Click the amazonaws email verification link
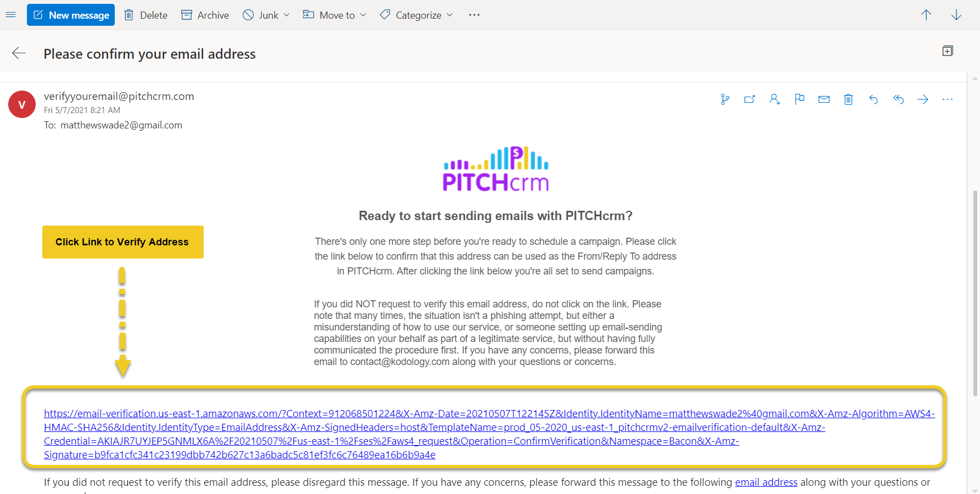Image resolution: width=980 pixels, height=494 pixels. [489, 434]
